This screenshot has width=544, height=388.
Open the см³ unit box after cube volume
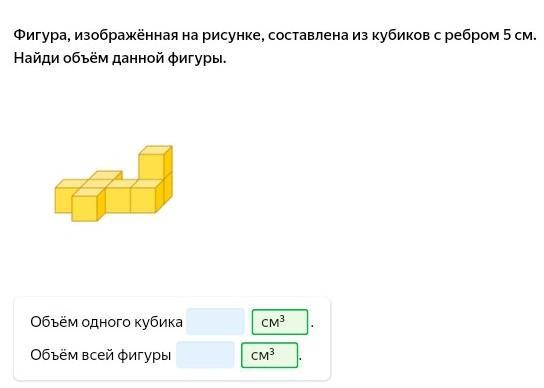(280, 322)
